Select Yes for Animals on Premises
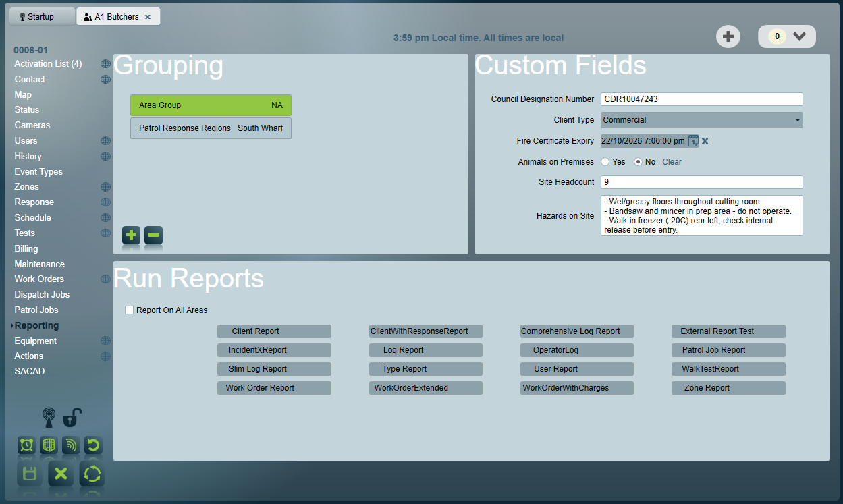Viewport: 843px width, 504px height. 605,162
